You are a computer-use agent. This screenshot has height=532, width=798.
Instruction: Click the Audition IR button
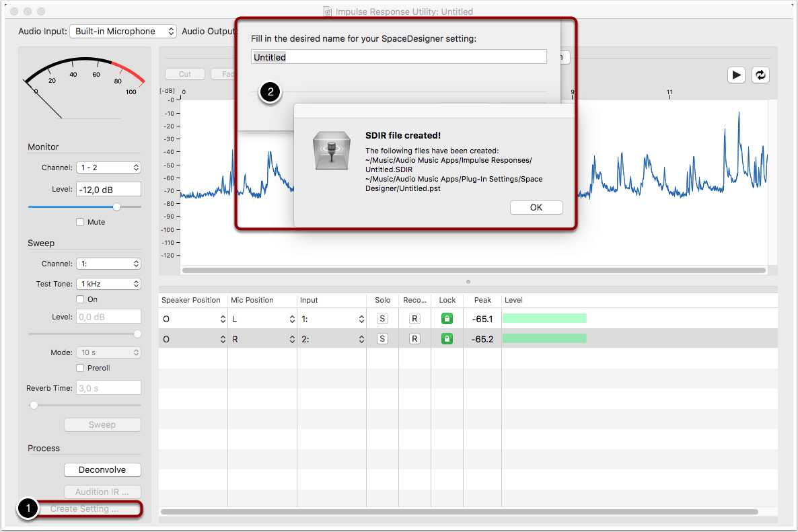pos(102,492)
